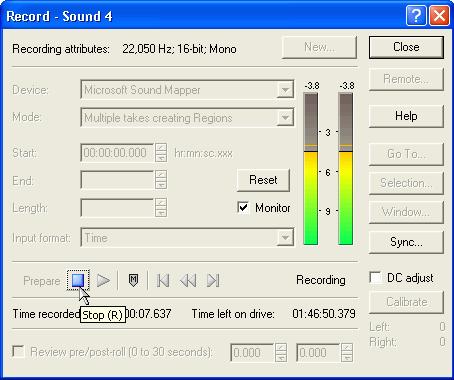Click the Reset button

point(263,180)
